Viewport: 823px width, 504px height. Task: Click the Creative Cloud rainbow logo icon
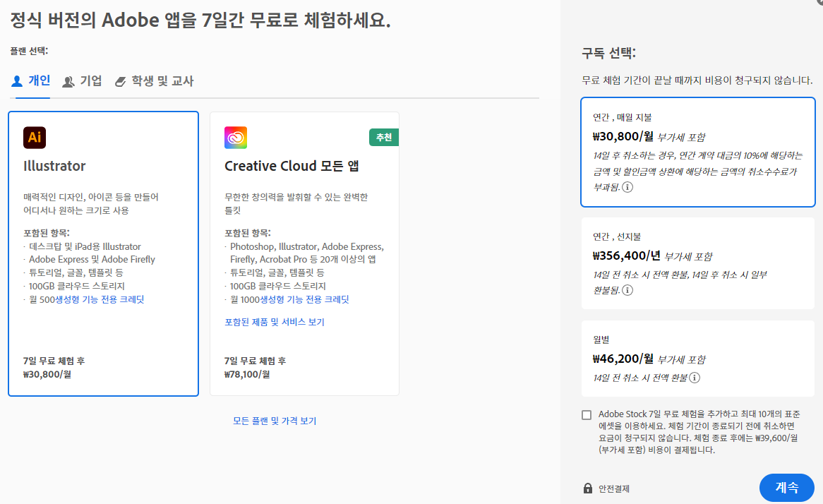[x=236, y=138]
